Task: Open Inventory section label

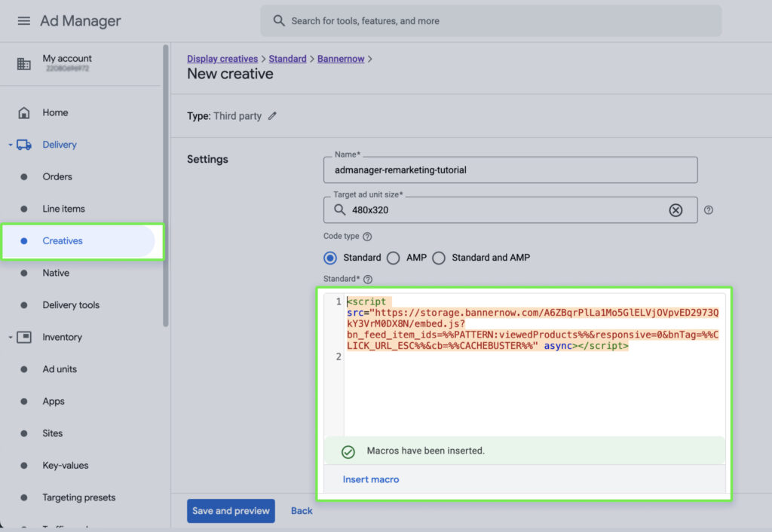Action: point(62,337)
